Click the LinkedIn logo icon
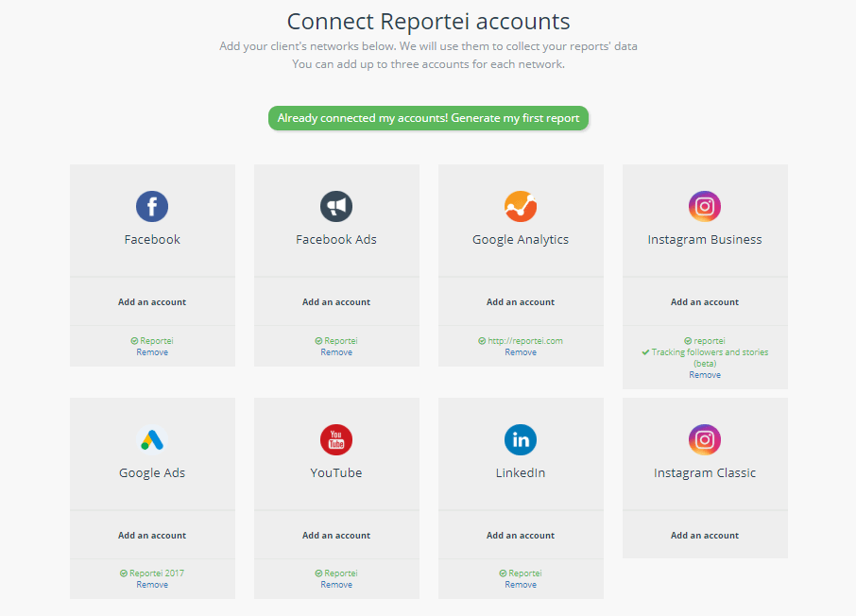856x616 pixels. (521, 439)
